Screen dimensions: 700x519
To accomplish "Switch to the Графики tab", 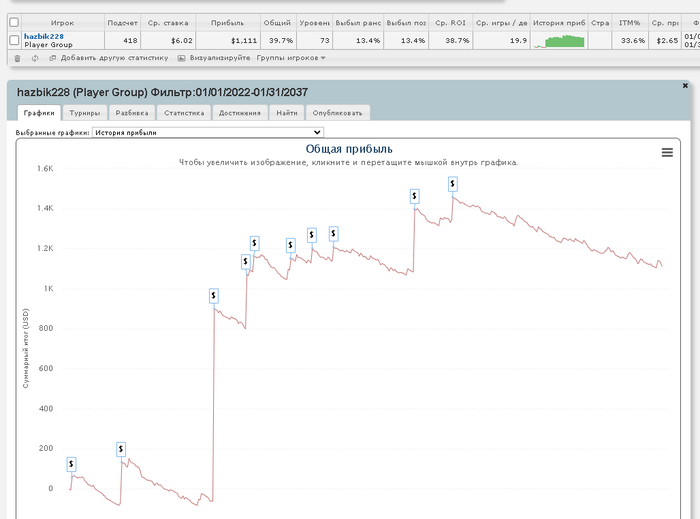I will [x=39, y=113].
